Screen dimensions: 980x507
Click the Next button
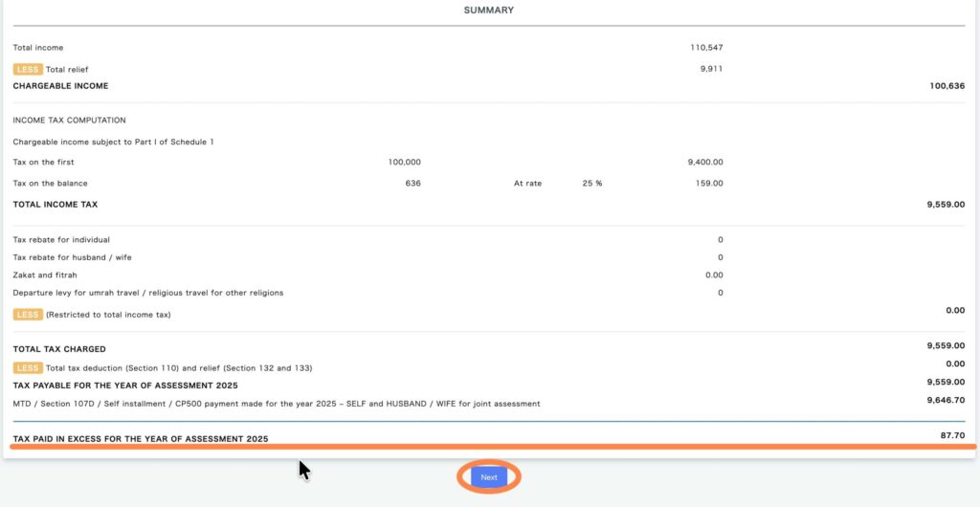[x=489, y=476]
